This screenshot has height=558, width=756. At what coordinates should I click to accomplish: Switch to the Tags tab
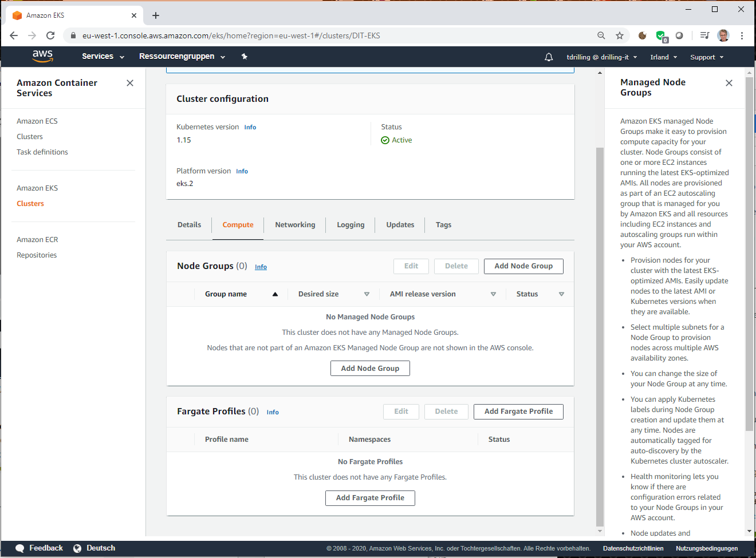(443, 225)
